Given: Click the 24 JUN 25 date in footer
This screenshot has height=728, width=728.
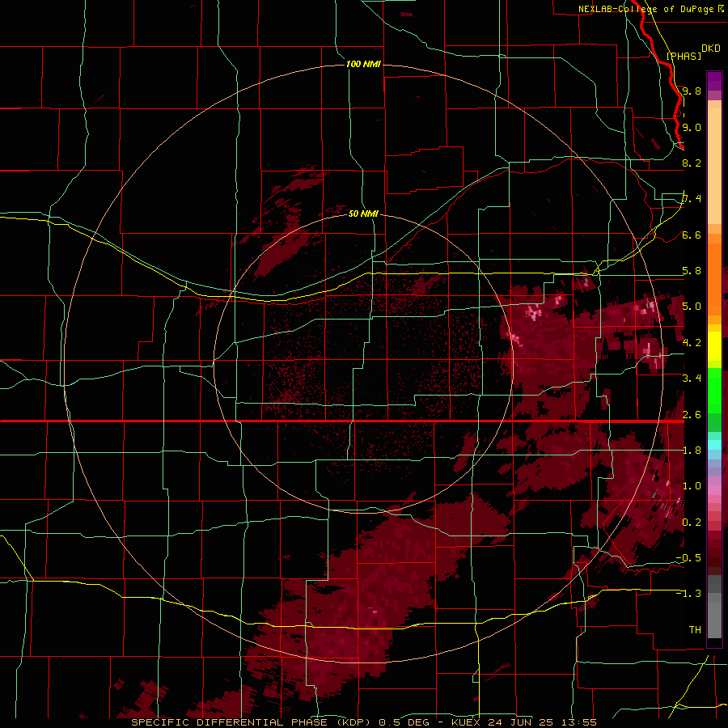Looking at the screenshot, I should pyautogui.click(x=520, y=722).
